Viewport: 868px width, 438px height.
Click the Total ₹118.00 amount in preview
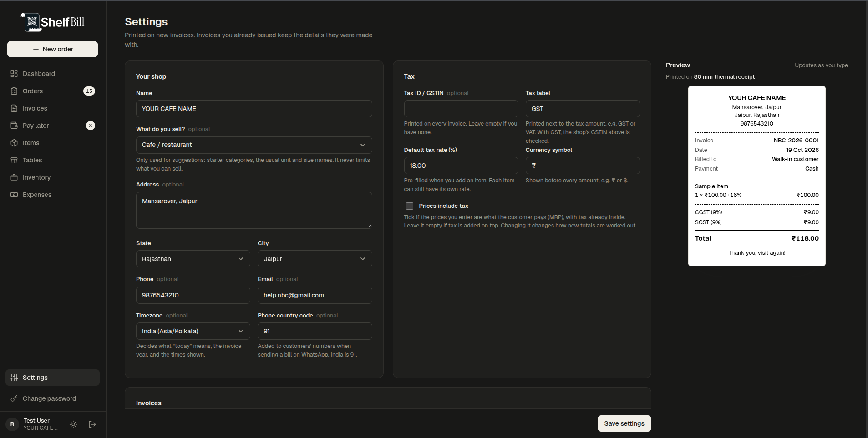pyautogui.click(x=805, y=238)
